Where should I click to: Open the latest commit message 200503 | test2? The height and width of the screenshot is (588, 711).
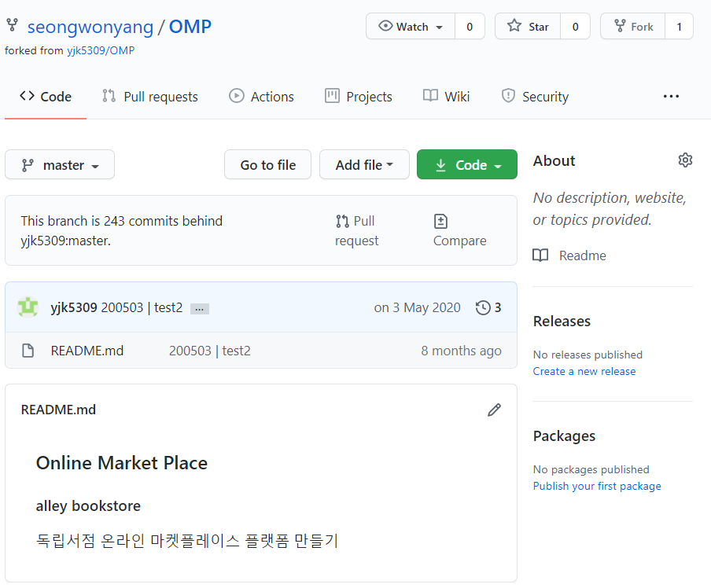point(142,307)
